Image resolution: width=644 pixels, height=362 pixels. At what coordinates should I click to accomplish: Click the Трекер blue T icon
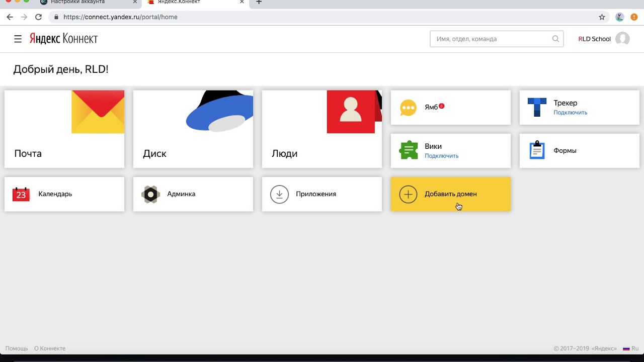(x=537, y=108)
